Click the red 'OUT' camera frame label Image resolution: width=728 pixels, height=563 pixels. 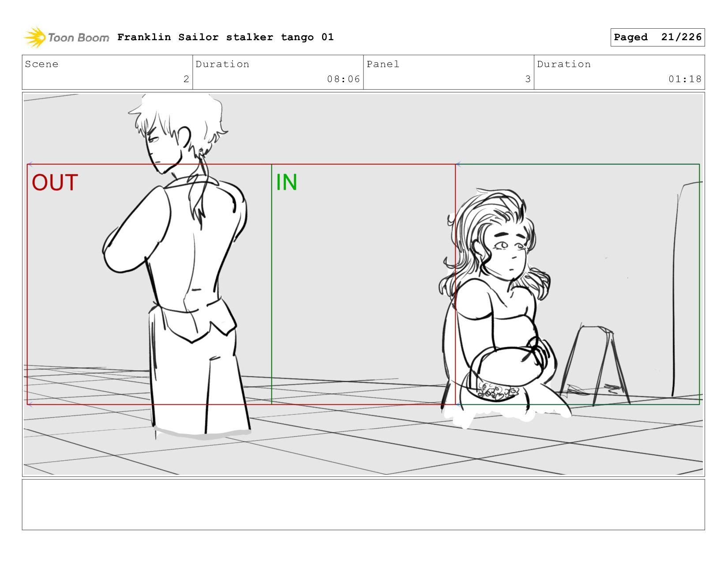[x=55, y=182]
